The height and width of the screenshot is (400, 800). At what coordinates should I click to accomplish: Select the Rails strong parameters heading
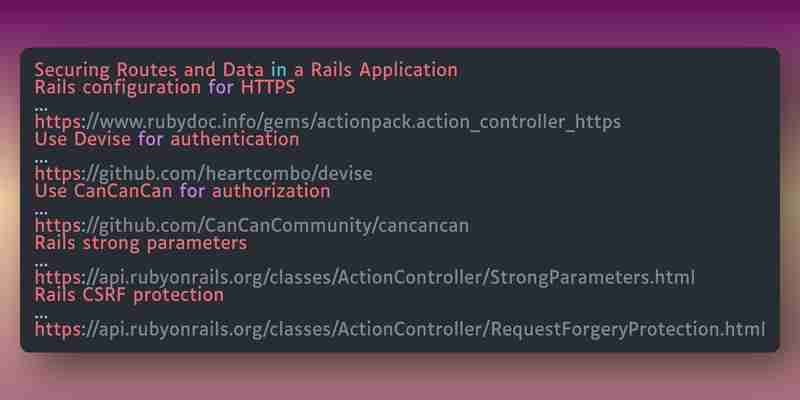tap(141, 243)
